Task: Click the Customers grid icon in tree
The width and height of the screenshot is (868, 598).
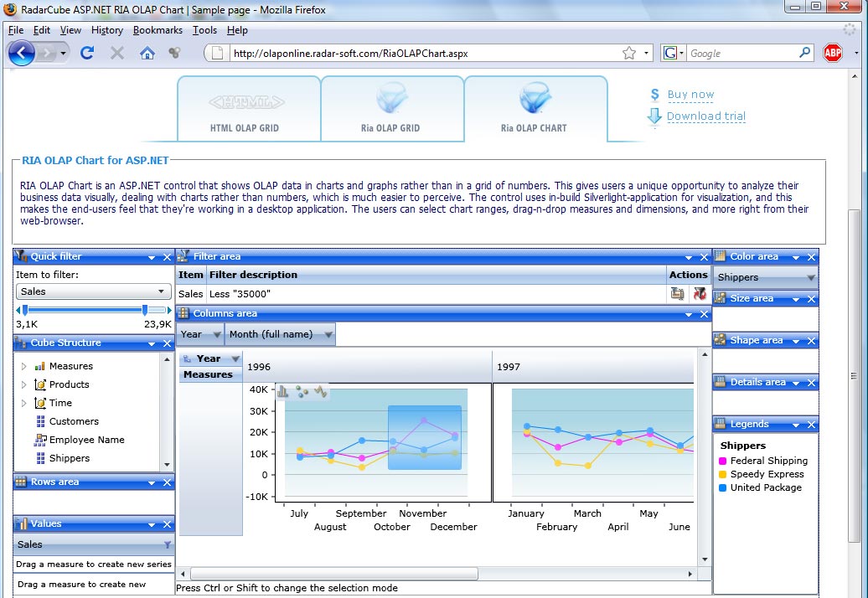Action: click(x=40, y=421)
